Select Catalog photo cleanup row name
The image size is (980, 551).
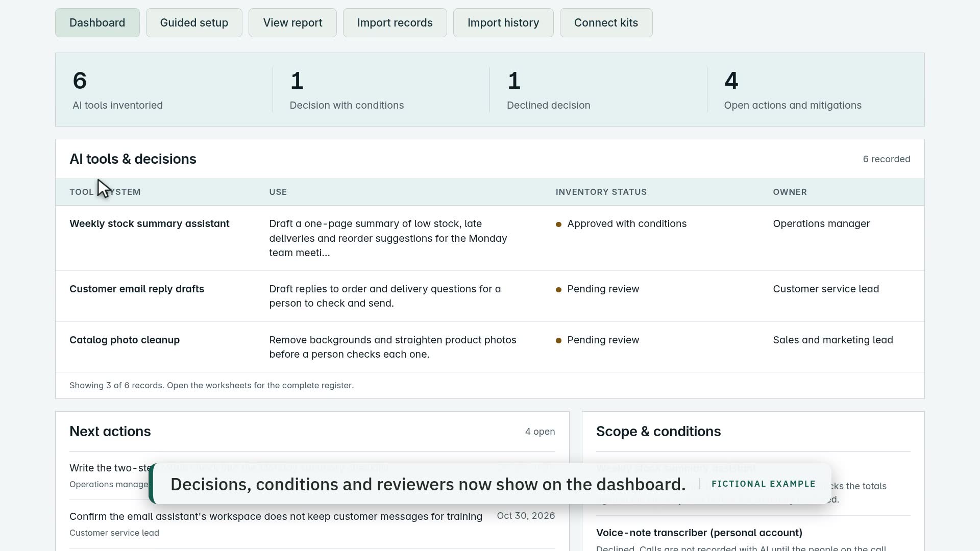[x=125, y=340]
